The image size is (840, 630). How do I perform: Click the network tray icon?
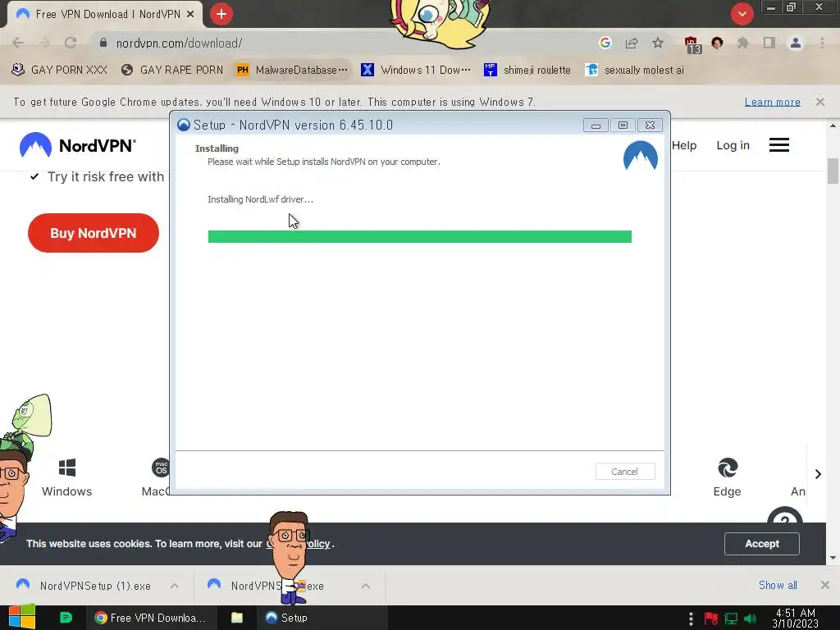pos(731,619)
